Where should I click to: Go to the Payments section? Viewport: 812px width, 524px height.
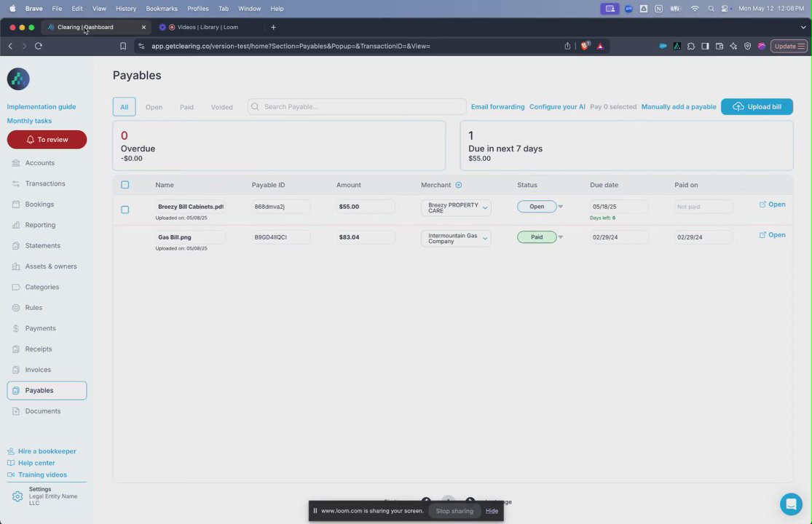tap(40, 328)
